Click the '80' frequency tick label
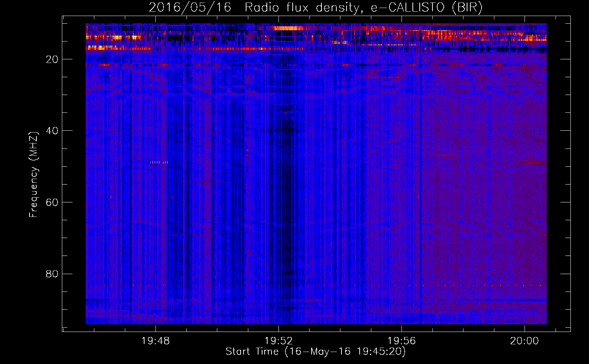 (x=52, y=274)
